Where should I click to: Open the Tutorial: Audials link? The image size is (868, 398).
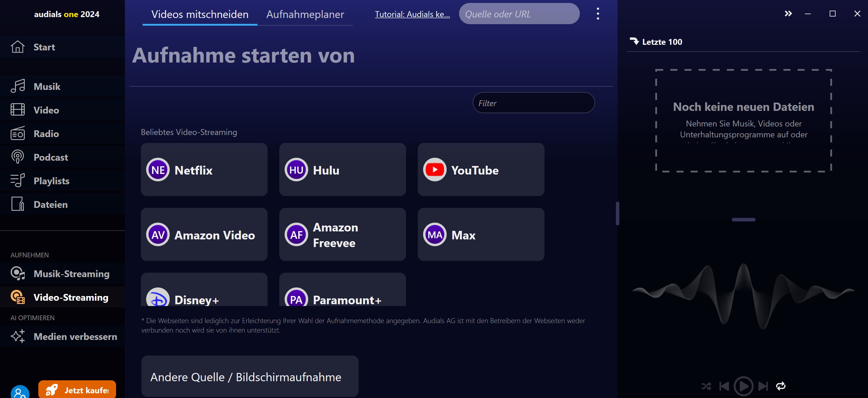412,14
